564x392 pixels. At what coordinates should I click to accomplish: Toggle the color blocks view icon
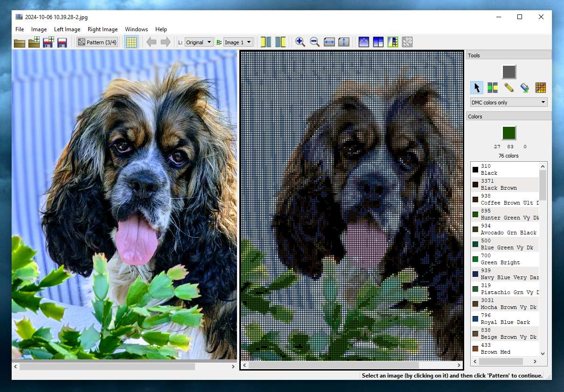click(x=378, y=42)
